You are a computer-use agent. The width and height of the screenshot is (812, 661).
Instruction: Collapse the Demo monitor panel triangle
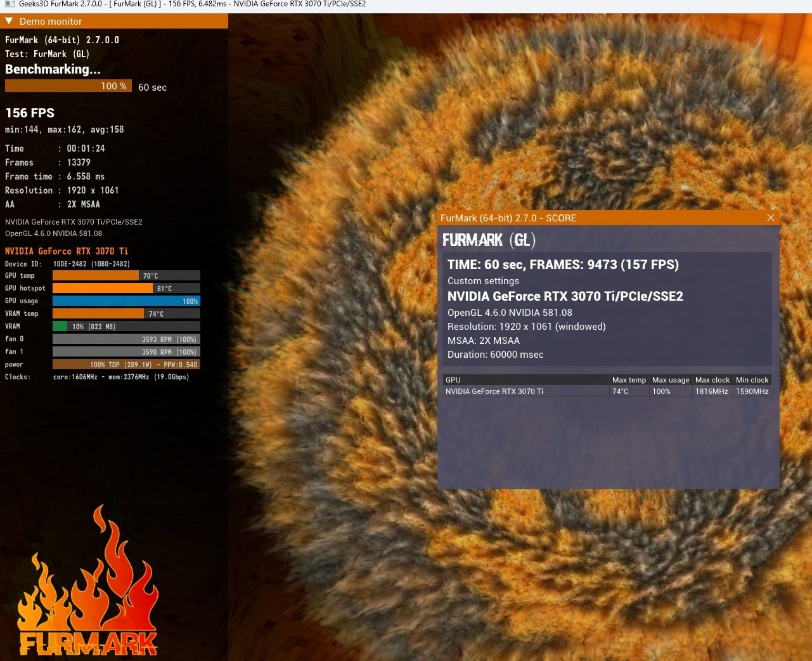[x=9, y=21]
